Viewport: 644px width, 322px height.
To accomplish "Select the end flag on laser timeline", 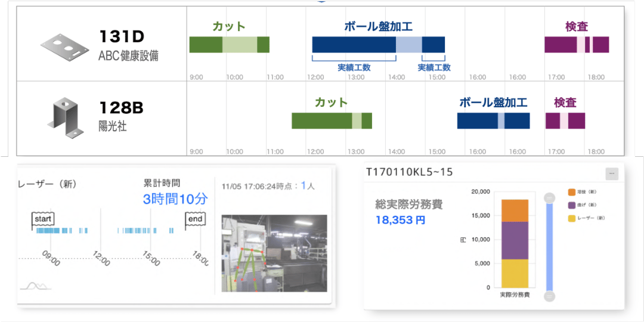I will tap(195, 219).
